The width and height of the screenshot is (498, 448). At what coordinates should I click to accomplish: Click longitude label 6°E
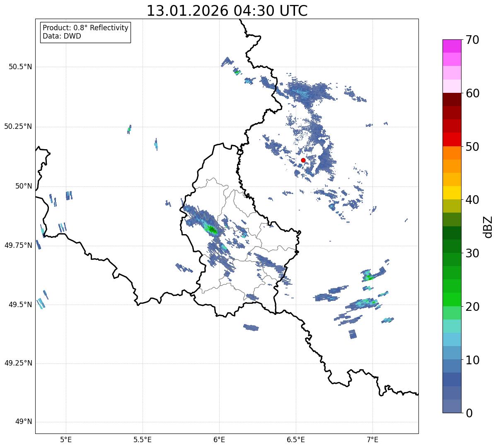point(219,440)
